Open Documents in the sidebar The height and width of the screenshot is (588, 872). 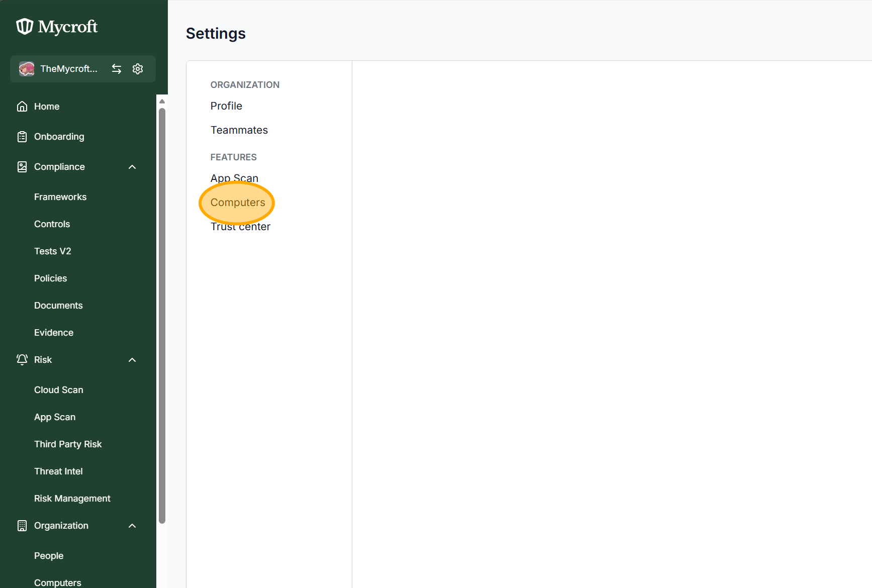tap(58, 306)
